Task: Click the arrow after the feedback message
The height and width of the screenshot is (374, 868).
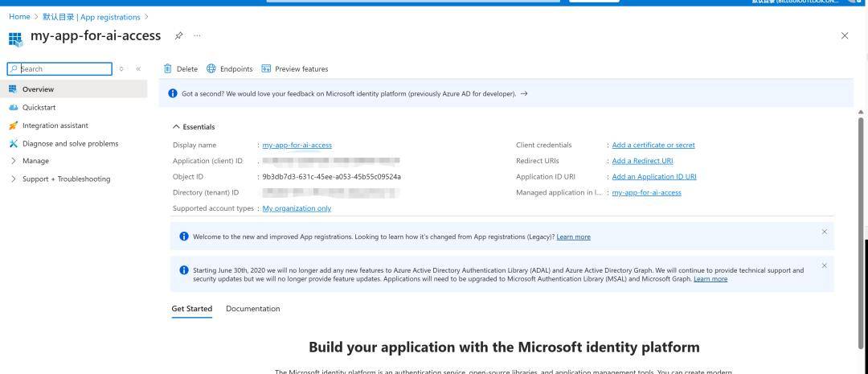Action: (524, 93)
